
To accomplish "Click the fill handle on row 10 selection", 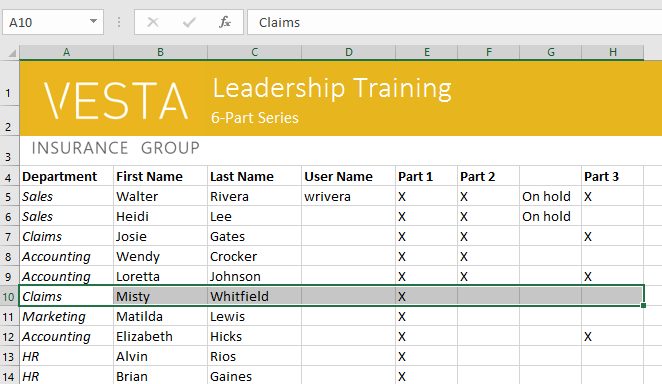I will [643, 305].
